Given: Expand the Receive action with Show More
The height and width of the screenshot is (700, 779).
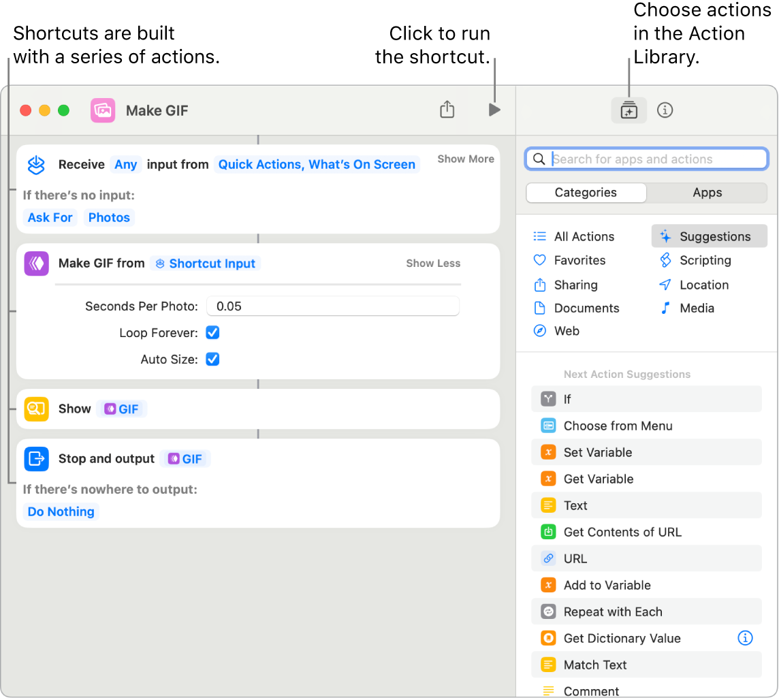Looking at the screenshot, I should point(465,159).
